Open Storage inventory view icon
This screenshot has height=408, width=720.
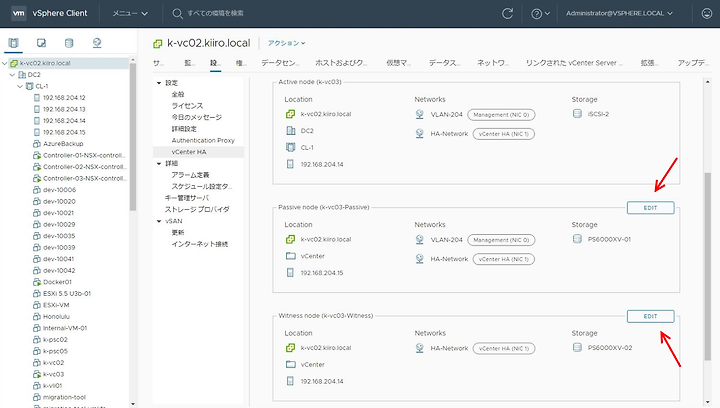[x=69, y=43]
